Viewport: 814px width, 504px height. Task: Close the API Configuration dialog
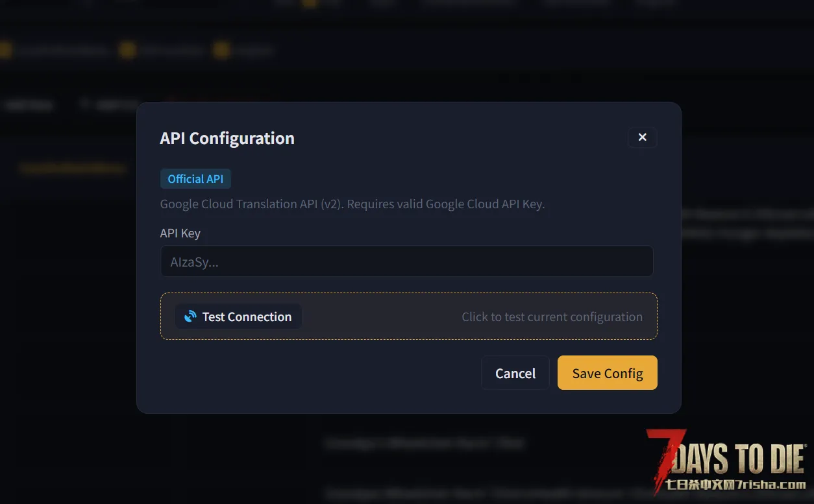pyautogui.click(x=642, y=138)
